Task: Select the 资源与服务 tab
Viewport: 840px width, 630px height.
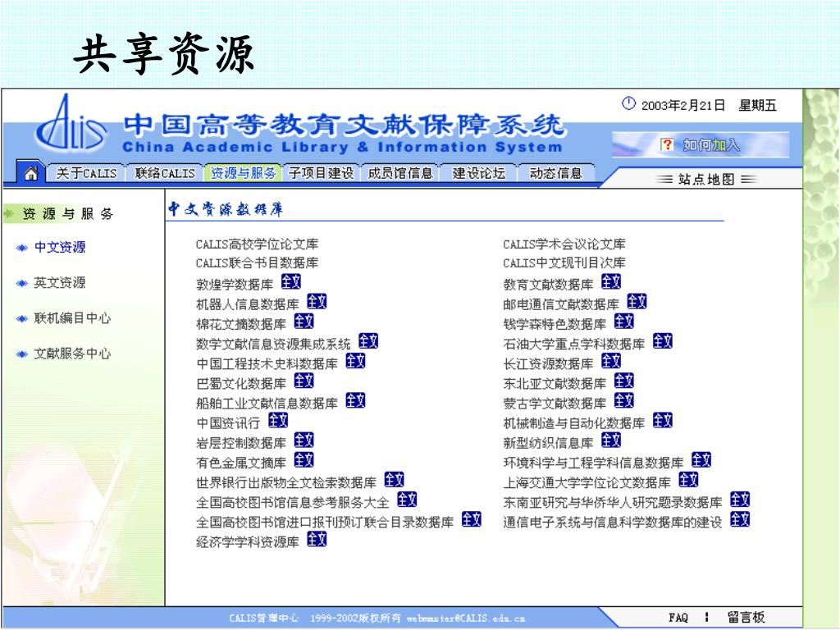Action: point(243,173)
